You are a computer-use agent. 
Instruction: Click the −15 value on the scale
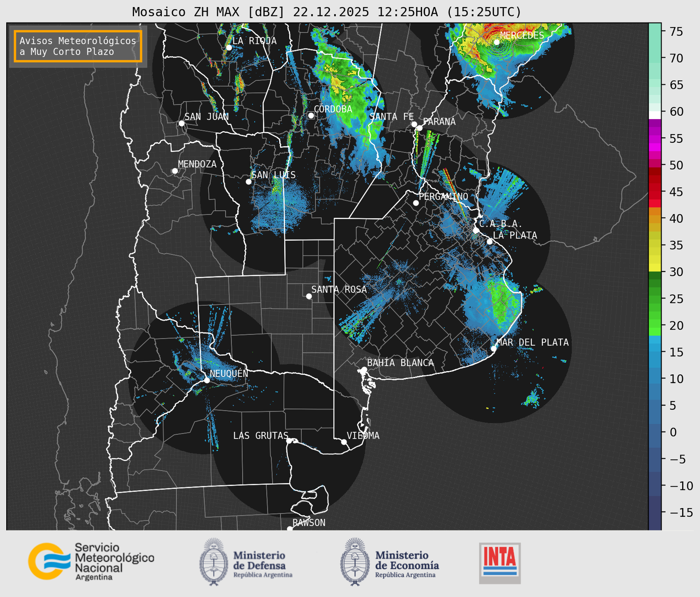(x=680, y=512)
